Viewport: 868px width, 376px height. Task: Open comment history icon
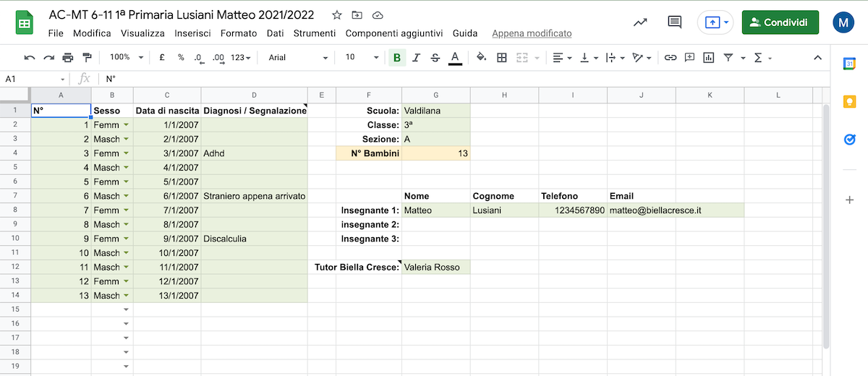675,22
